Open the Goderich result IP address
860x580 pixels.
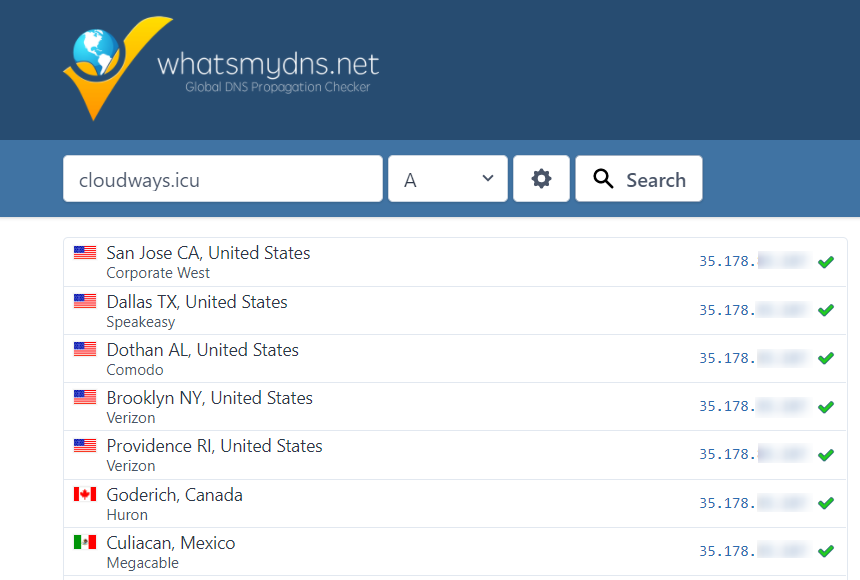click(755, 503)
